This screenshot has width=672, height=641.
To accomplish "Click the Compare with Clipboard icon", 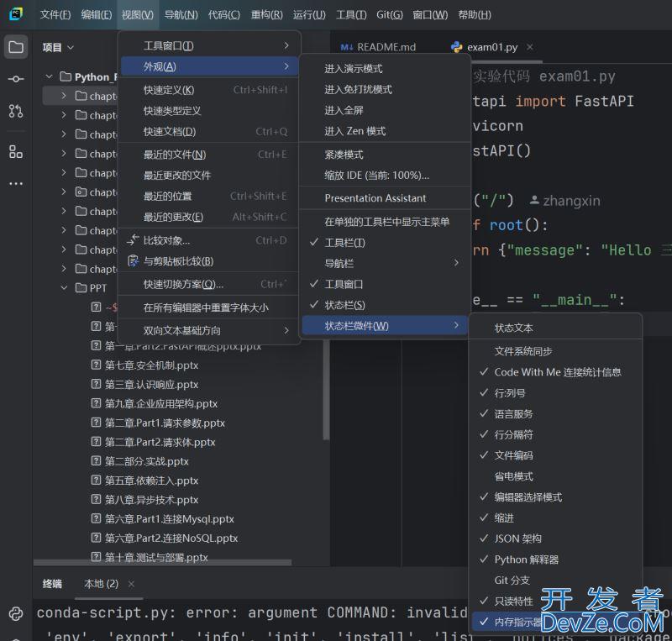I will coord(134,260).
